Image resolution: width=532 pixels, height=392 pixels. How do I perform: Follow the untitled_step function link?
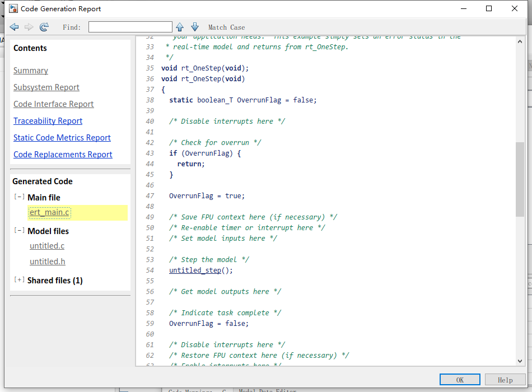(195, 270)
